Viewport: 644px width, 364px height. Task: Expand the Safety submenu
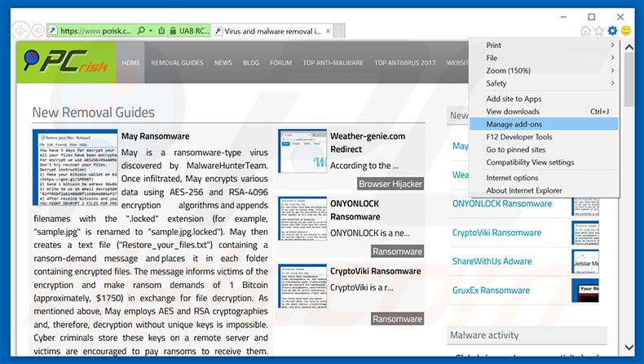click(x=544, y=83)
